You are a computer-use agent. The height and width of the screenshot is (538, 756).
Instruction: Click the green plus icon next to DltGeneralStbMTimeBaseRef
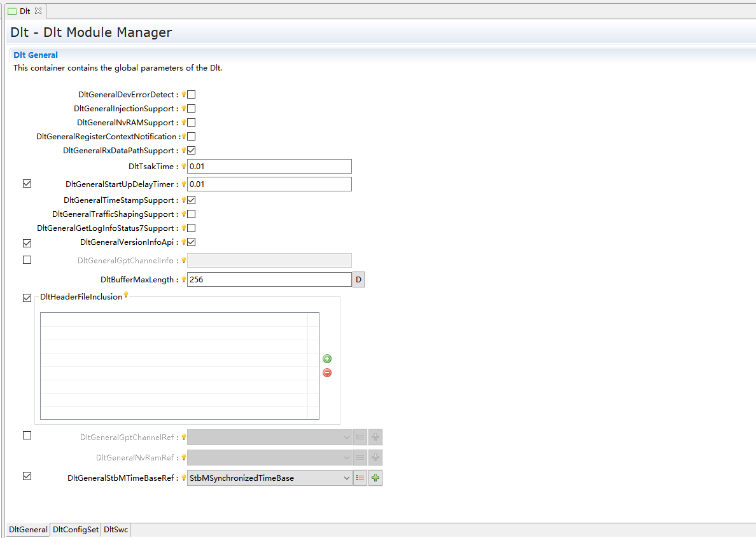[375, 478]
